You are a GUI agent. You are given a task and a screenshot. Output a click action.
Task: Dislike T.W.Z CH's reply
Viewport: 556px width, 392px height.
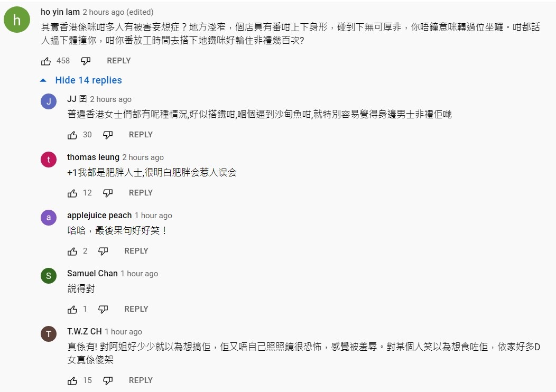point(108,381)
